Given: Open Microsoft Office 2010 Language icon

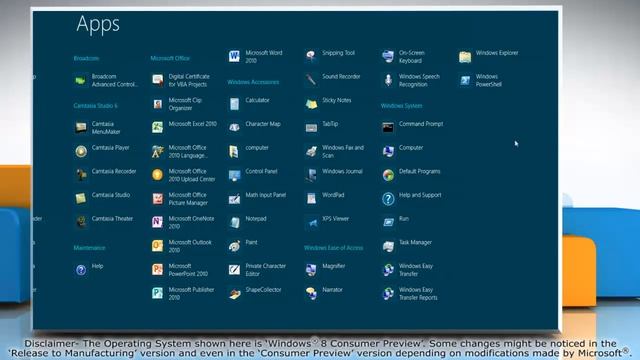Looking at the screenshot, I should (x=158, y=151).
